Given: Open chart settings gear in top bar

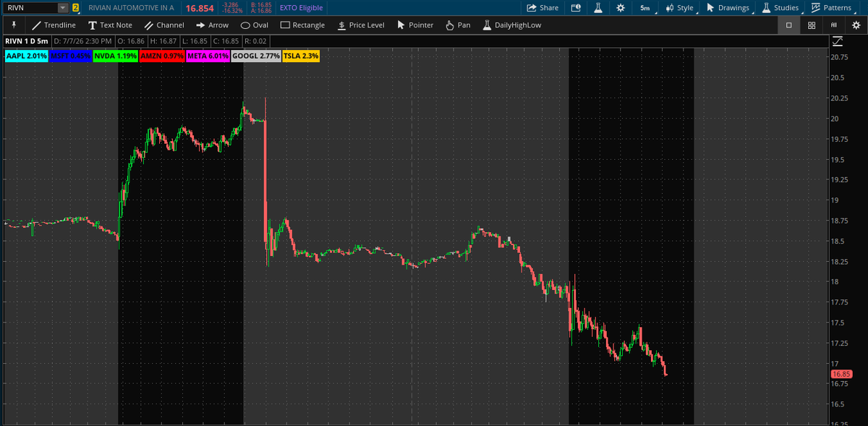Looking at the screenshot, I should click(621, 7).
